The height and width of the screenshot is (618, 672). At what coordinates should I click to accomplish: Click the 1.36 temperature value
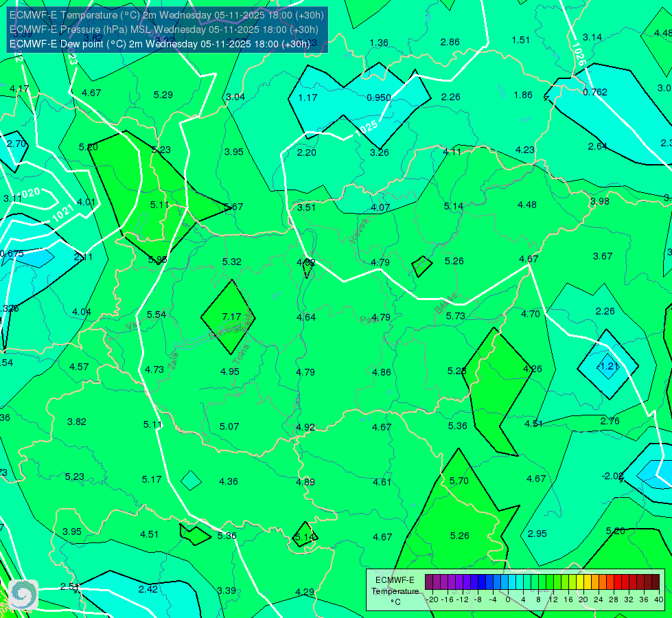(x=379, y=43)
